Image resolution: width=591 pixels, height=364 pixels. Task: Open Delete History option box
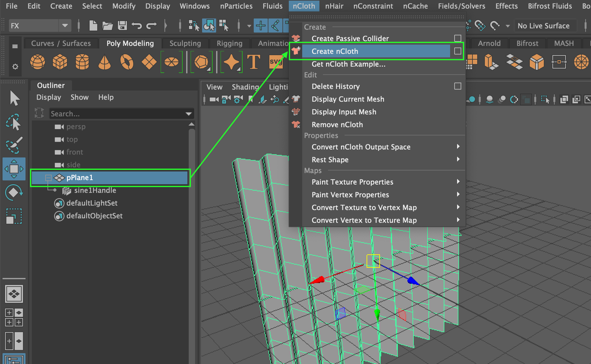click(x=458, y=86)
